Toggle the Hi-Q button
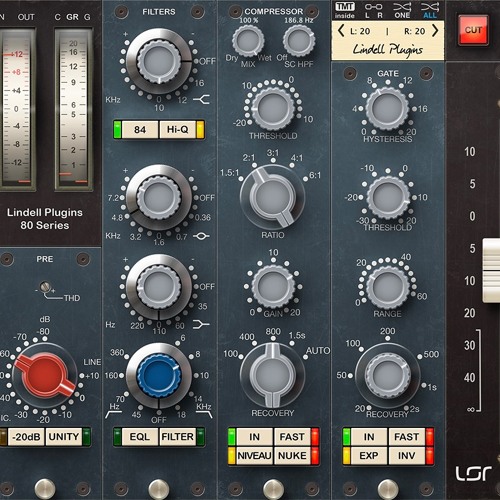Image resolution: width=500 pixels, height=500 pixels. [x=177, y=130]
